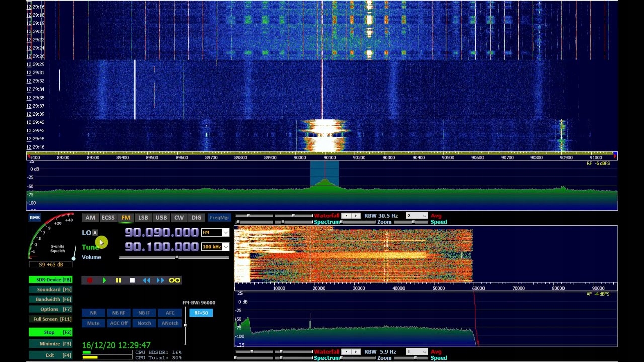Toggle AFC frequency control

pyautogui.click(x=170, y=313)
